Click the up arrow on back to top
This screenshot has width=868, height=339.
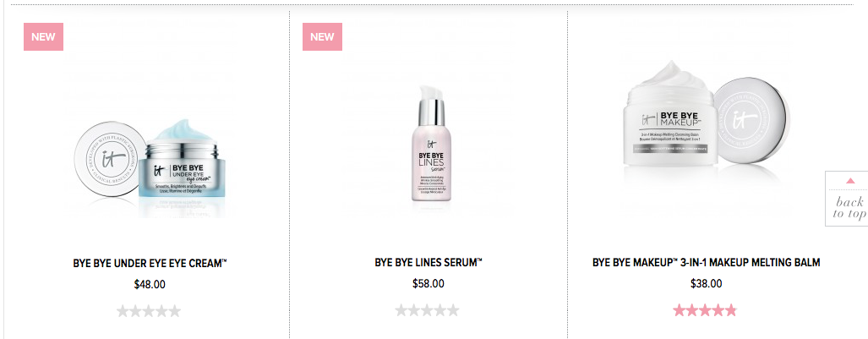tap(850, 181)
